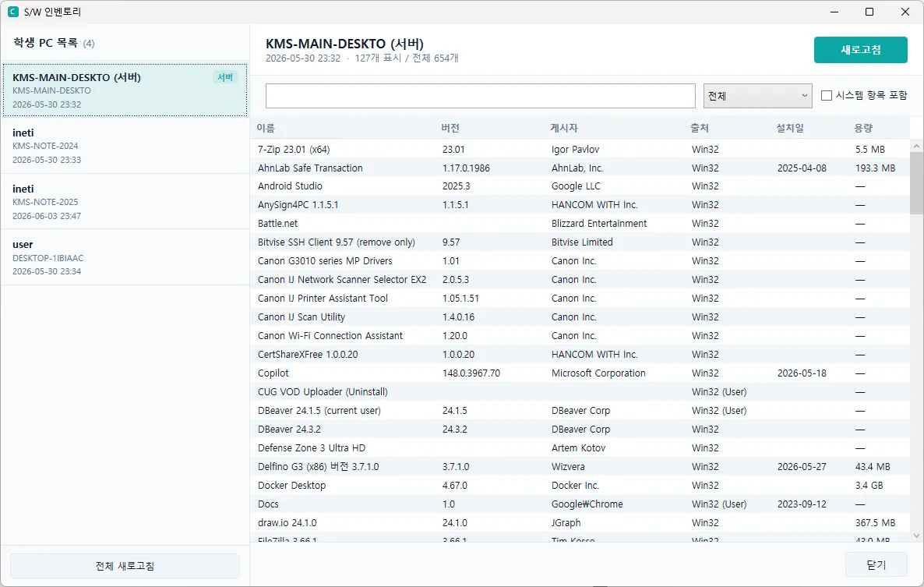Select CUG VOD Uploader (Uninstall) row
This screenshot has height=587, width=924.
580,392
